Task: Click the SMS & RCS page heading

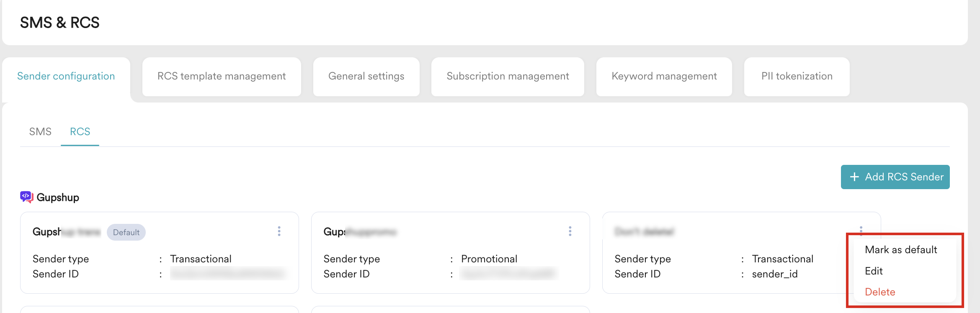Action: pos(60,23)
